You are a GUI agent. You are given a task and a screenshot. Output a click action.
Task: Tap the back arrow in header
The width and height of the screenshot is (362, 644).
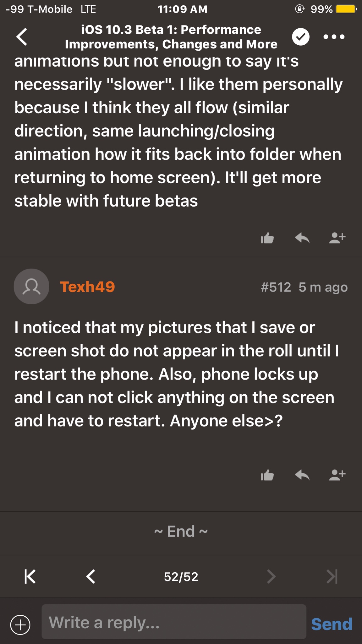22,37
